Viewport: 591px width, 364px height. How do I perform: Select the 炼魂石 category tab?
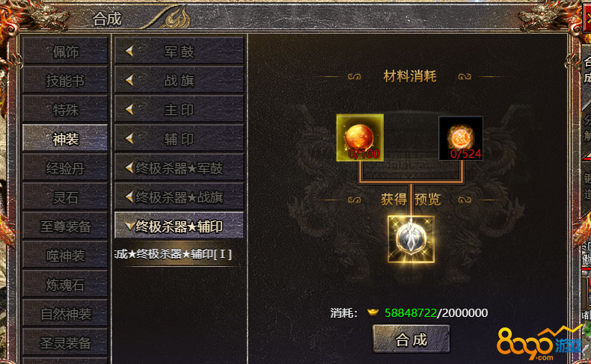click(x=65, y=284)
